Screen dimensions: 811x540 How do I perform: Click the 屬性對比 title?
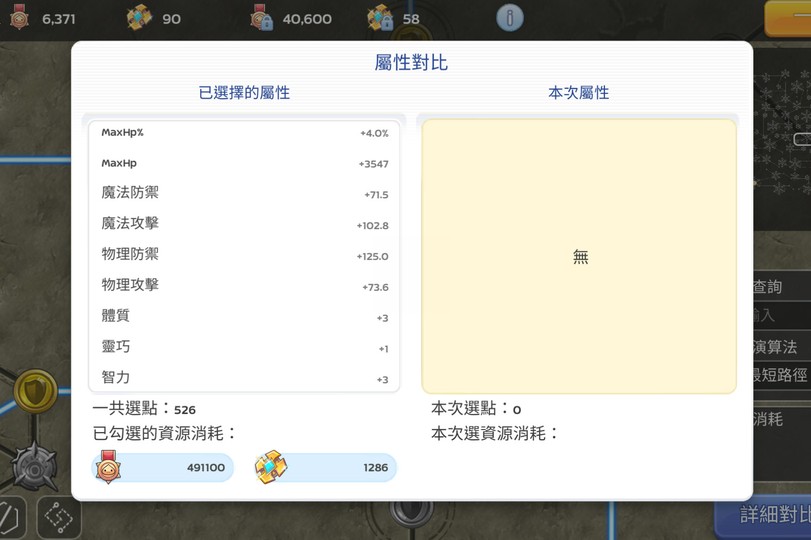tap(411, 62)
